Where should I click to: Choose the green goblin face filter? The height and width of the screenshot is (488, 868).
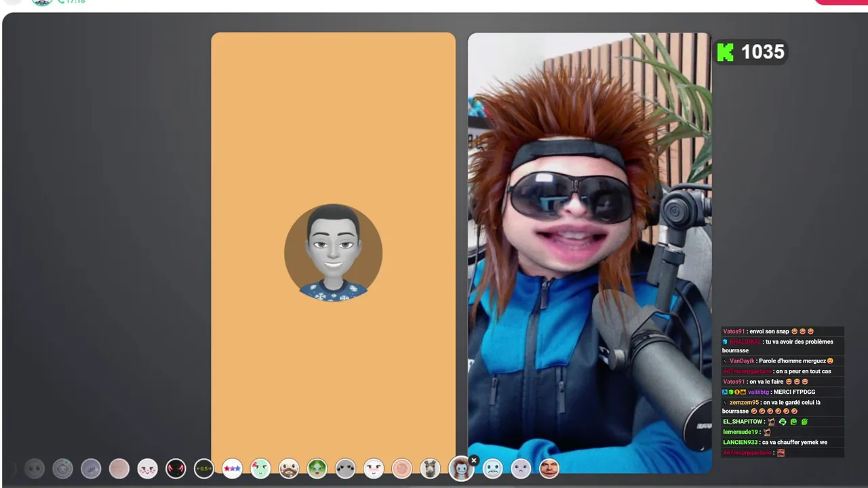(317, 468)
